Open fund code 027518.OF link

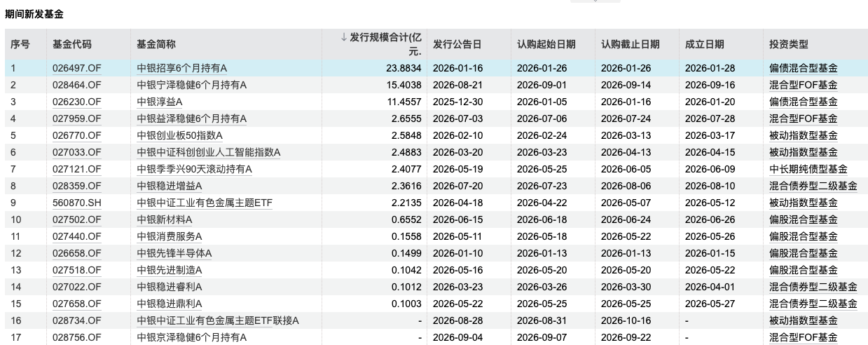pos(76,270)
